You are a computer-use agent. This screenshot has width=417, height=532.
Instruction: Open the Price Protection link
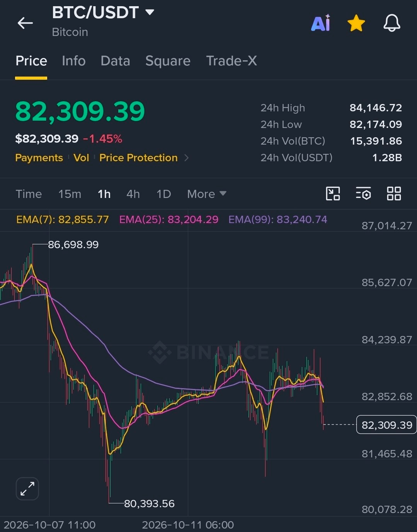click(x=138, y=158)
